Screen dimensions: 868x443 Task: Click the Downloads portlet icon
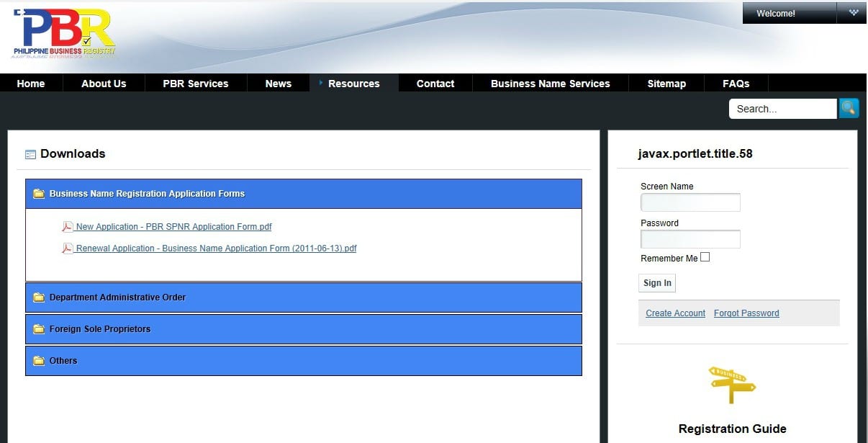tap(30, 154)
